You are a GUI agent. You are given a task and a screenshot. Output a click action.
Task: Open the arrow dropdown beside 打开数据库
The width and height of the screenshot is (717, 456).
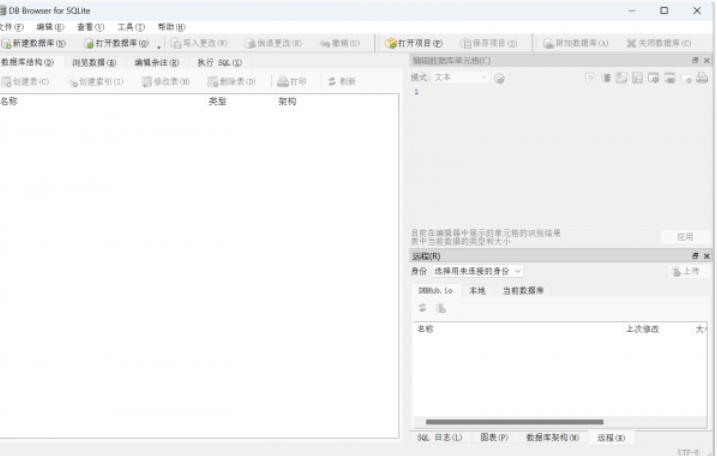pyautogui.click(x=158, y=46)
